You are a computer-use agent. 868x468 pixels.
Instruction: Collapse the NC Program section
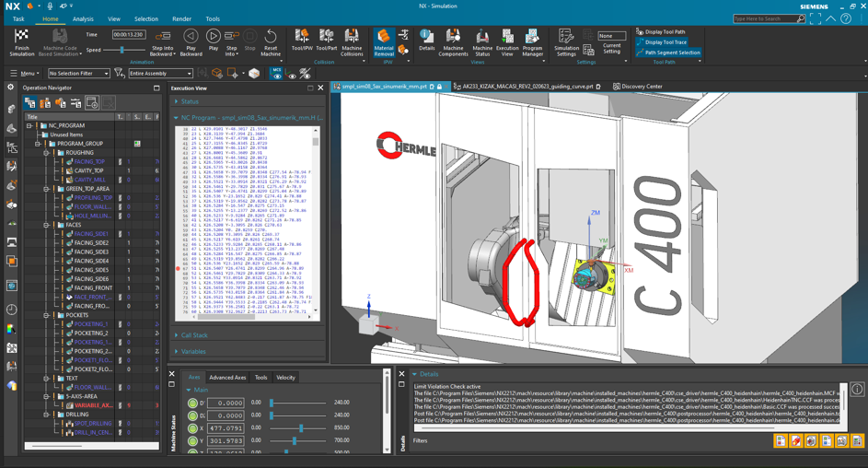176,117
